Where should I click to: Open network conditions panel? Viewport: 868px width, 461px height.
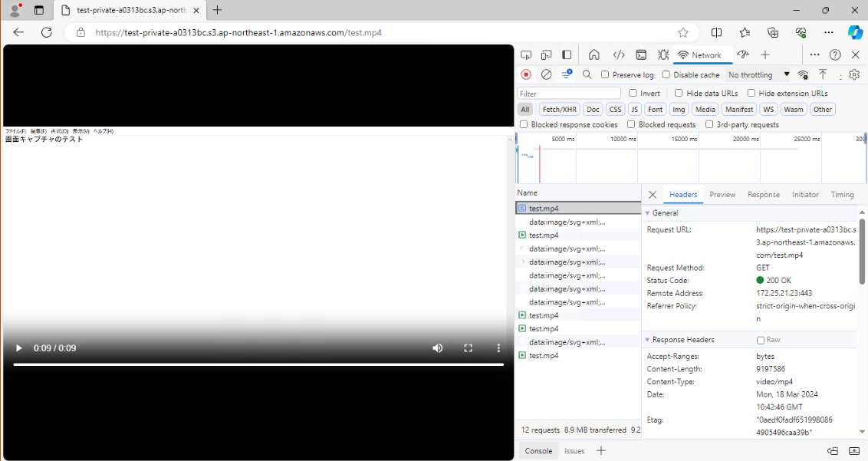click(x=803, y=75)
